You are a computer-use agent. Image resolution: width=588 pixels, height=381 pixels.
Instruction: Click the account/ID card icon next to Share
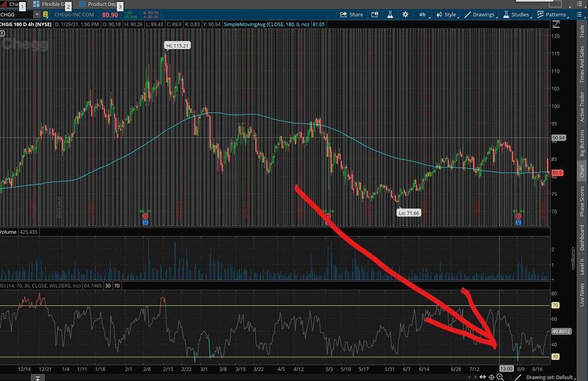375,15
